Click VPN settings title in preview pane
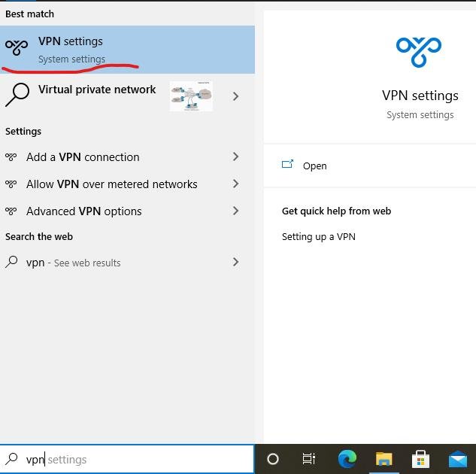This screenshot has height=474, width=476. click(420, 96)
